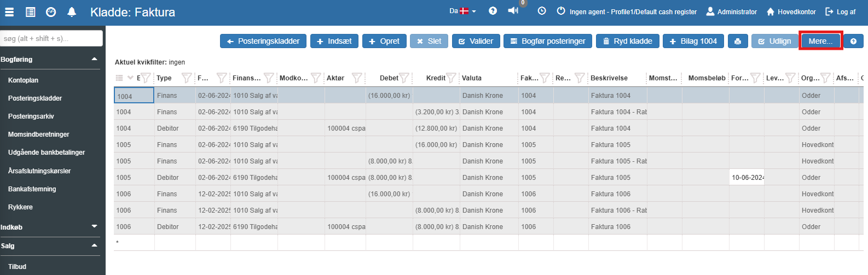Viewport: 868px width, 275px height.
Task: Select cell Faktura 1006 - Rab
Action: (x=618, y=210)
